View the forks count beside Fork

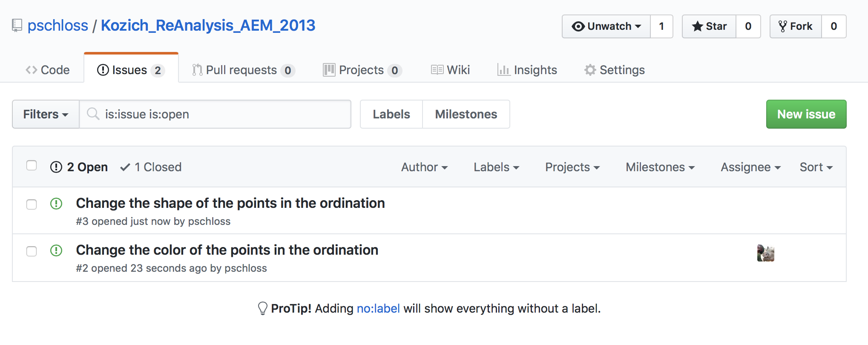(834, 26)
